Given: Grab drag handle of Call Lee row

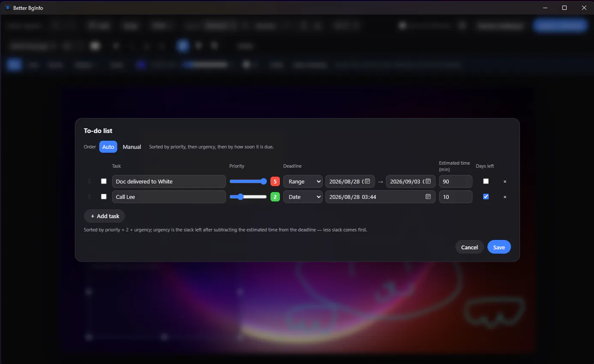Looking at the screenshot, I should coord(89,197).
